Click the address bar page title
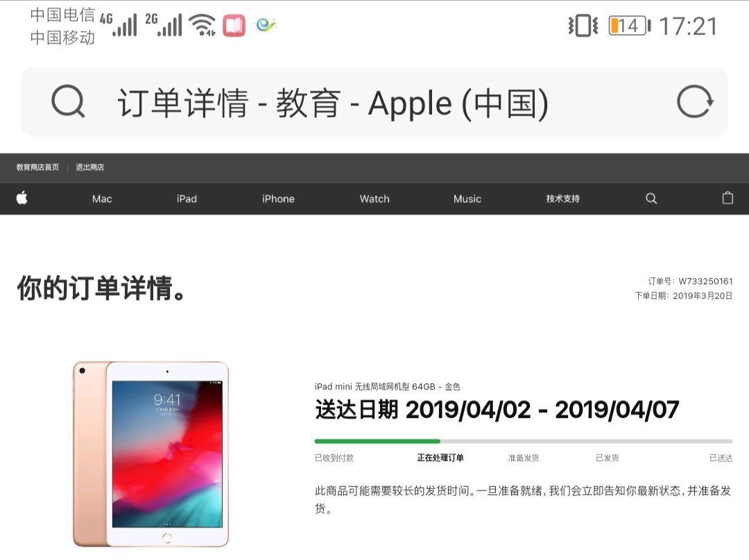Image resolution: width=749 pixels, height=560 pixels. tap(332, 103)
